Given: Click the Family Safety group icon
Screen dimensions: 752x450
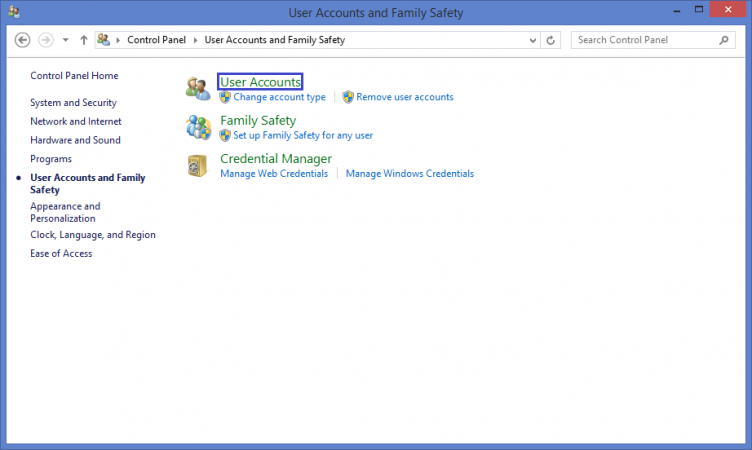Looking at the screenshot, I should coord(198,128).
